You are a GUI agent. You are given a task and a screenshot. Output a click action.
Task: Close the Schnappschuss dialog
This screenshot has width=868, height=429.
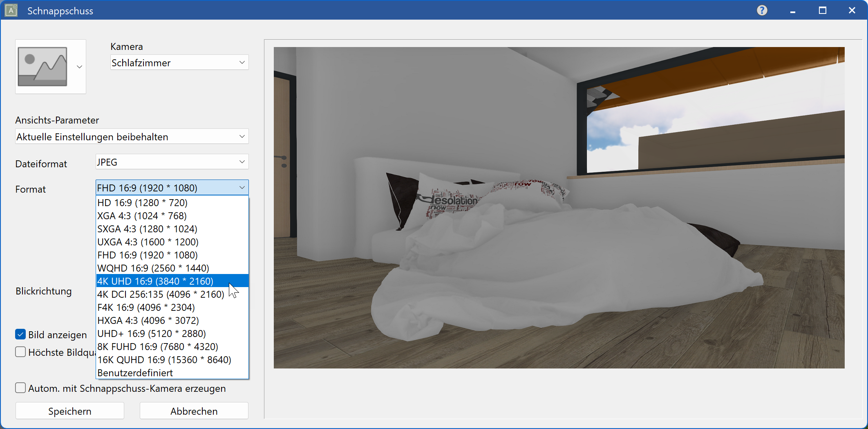852,11
